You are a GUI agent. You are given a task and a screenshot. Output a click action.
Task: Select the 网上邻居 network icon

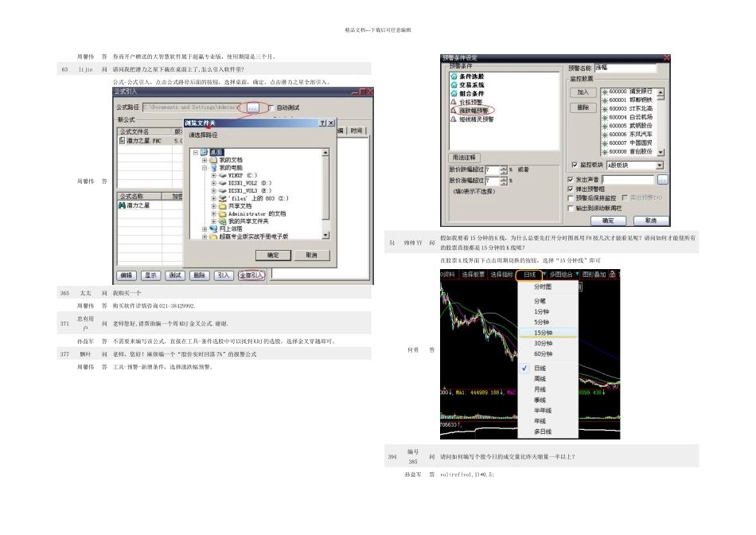214,228
